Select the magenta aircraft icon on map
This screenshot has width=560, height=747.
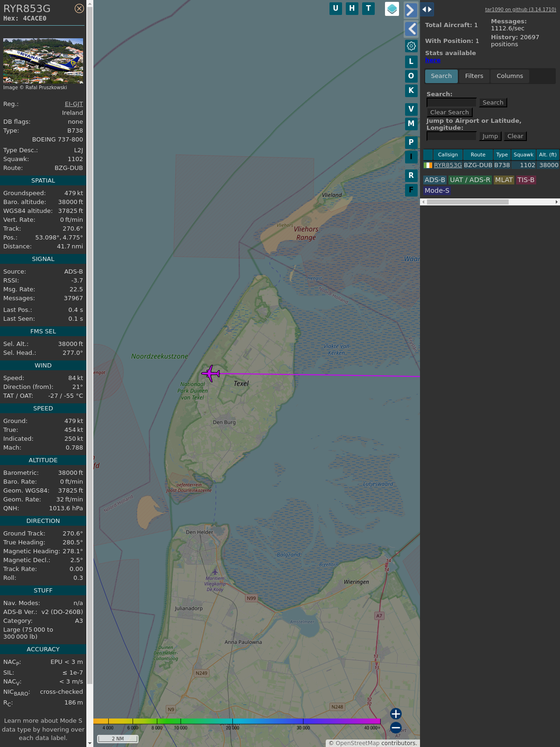(211, 373)
